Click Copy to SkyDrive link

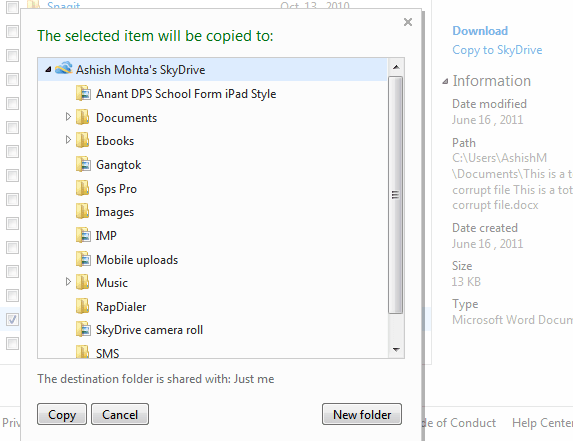point(497,50)
